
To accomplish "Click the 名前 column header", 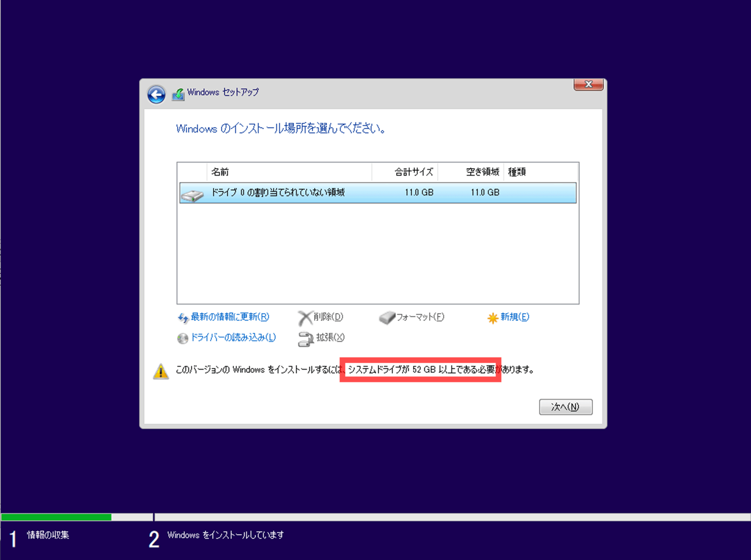I will (289, 172).
